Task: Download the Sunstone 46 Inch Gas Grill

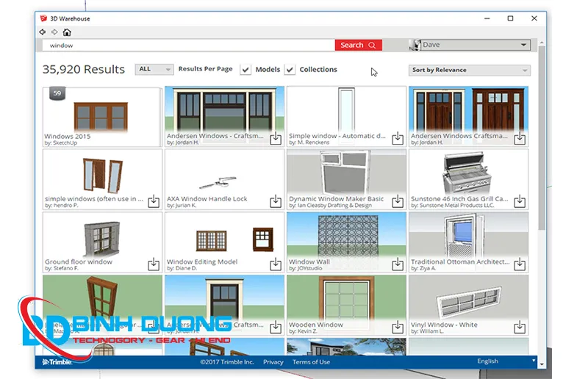Action: pos(520,201)
